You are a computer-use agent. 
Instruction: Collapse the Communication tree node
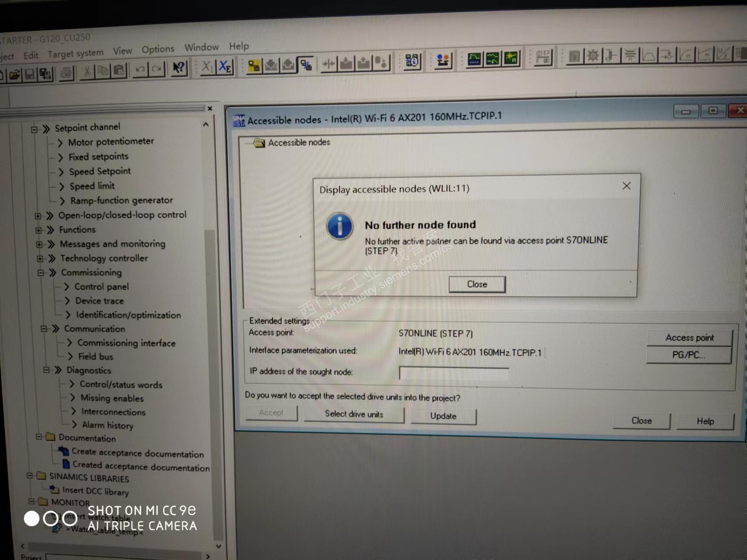point(44,329)
